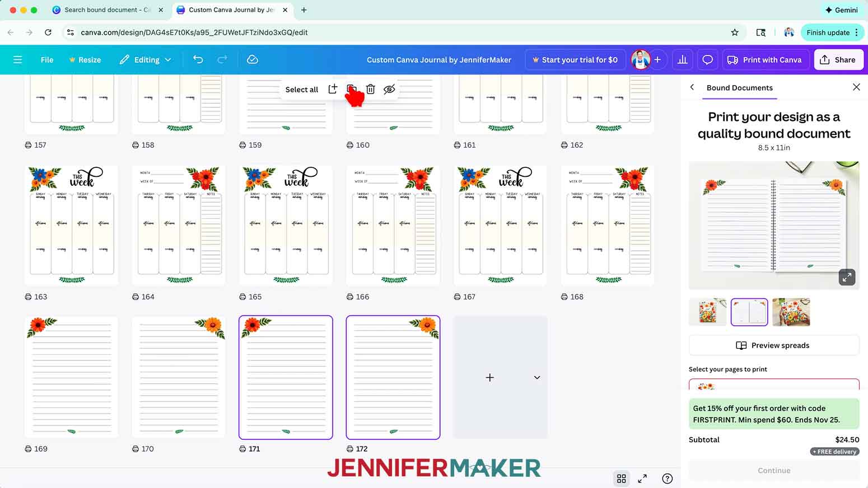The image size is (868, 488).
Task: Enter fullscreen with the expand arrows icon
Action: click(642, 478)
